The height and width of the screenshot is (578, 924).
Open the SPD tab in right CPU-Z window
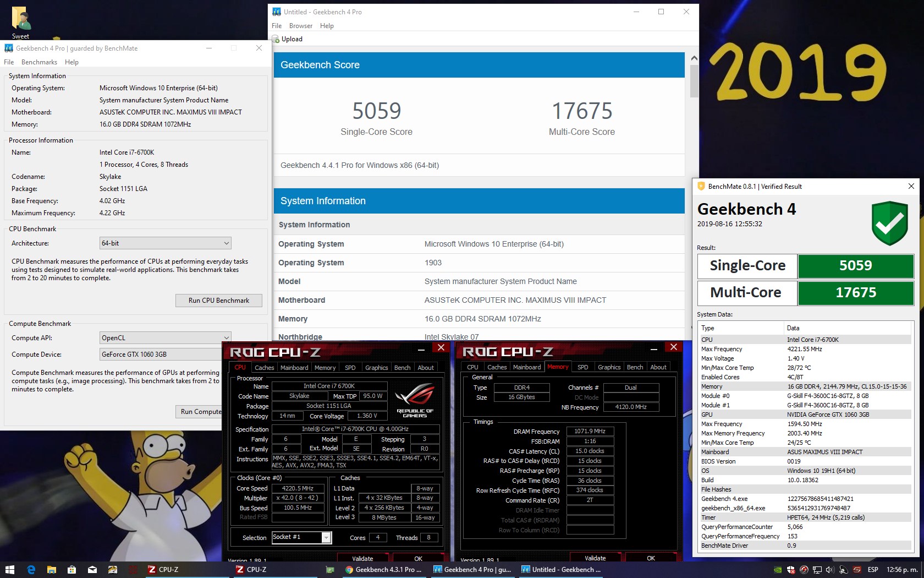coord(583,367)
